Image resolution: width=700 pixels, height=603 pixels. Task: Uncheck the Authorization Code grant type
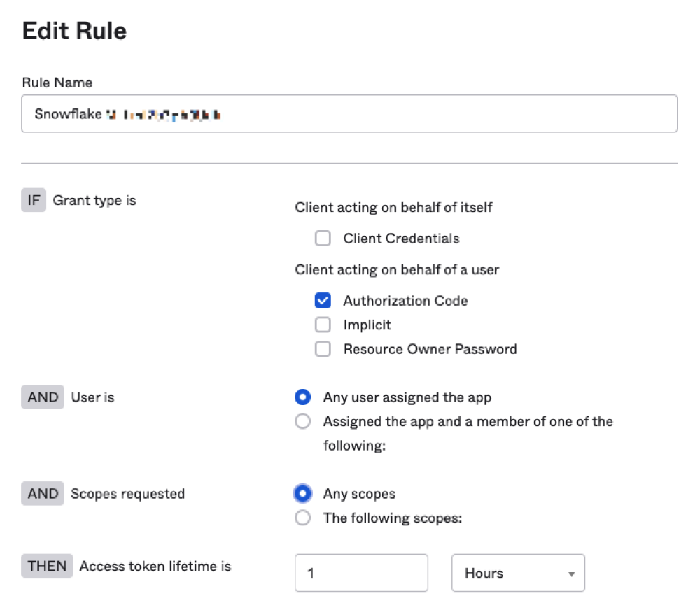pos(323,301)
